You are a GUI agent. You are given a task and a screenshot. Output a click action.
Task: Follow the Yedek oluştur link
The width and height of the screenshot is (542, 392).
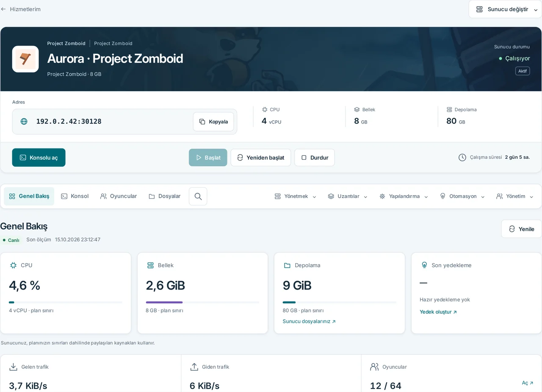coord(438,312)
